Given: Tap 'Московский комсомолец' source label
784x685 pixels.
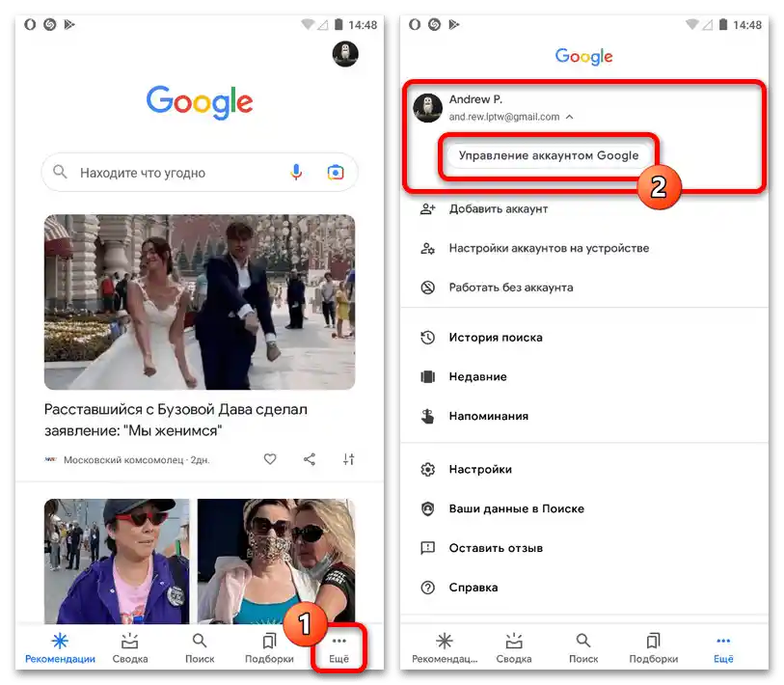Looking at the screenshot, I should click(123, 460).
